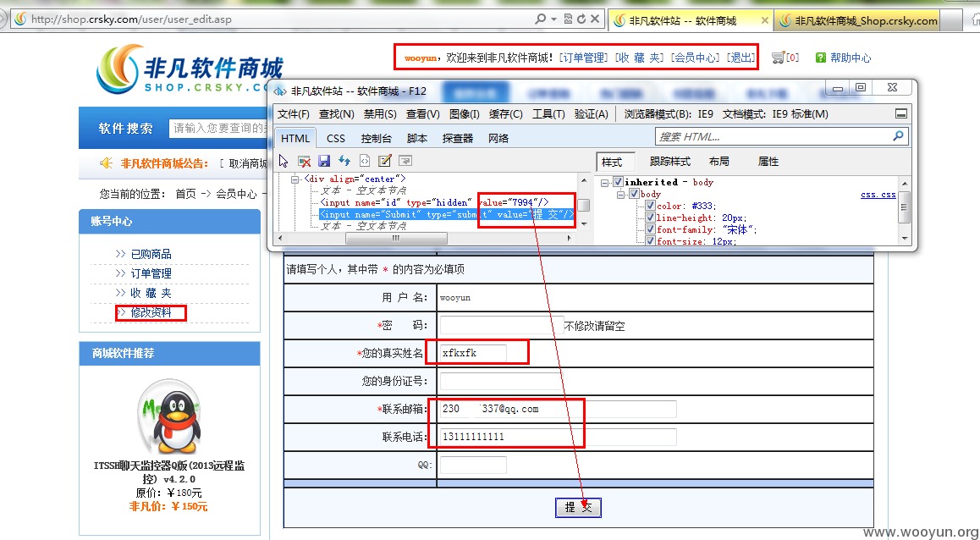Viewport: 980px width, 540px height.
Task: Open the 验证(A) menu
Action: (592, 113)
